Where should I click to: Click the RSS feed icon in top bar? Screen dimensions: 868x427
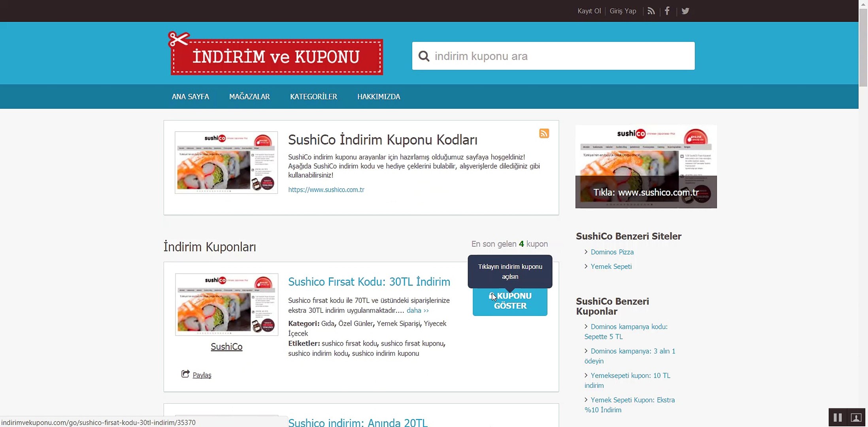tap(651, 11)
